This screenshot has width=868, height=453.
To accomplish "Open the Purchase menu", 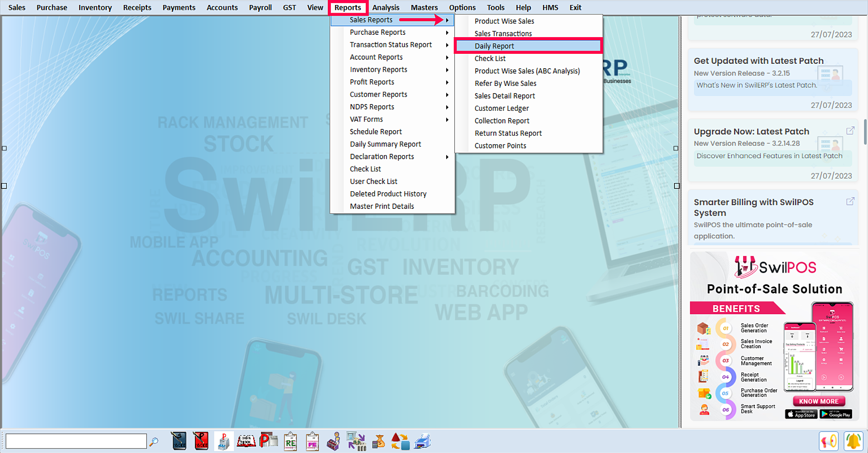I will (52, 8).
